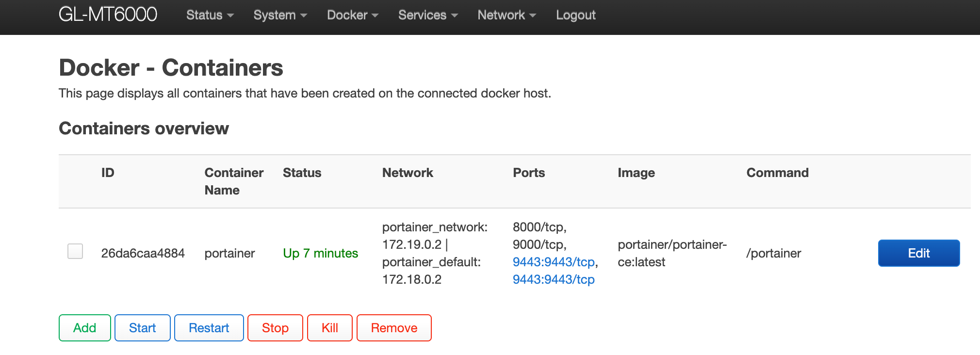The height and width of the screenshot is (355, 980).
Task: Open the Status menu in top navigation
Action: tap(210, 15)
